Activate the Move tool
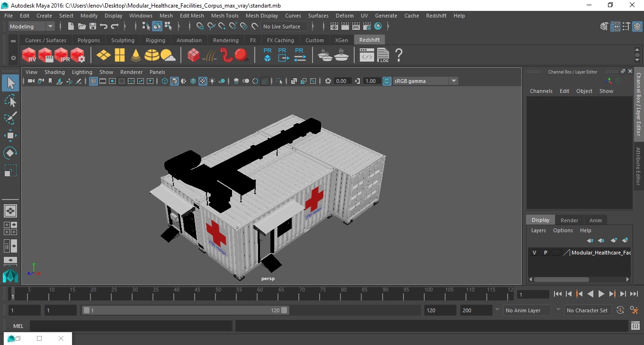This screenshot has height=345, width=644. [x=10, y=136]
